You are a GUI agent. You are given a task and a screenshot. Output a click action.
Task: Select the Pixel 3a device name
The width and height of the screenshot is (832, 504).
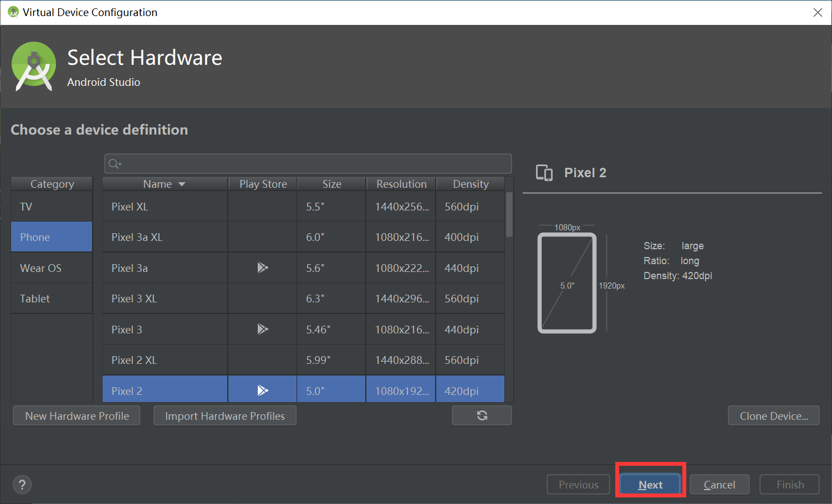click(130, 268)
